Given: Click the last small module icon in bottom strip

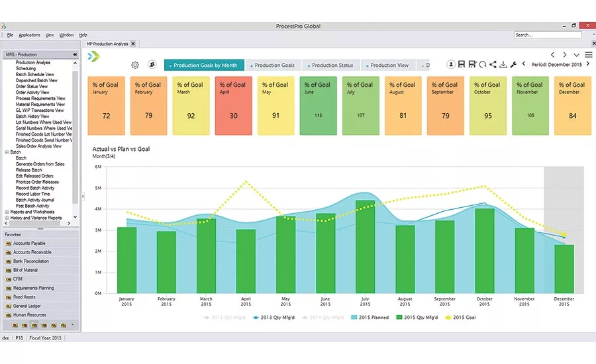Looking at the screenshot, I should (63, 325).
